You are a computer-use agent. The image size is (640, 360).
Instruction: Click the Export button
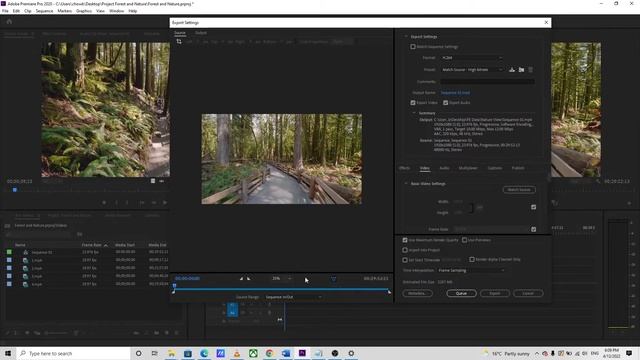pos(495,293)
